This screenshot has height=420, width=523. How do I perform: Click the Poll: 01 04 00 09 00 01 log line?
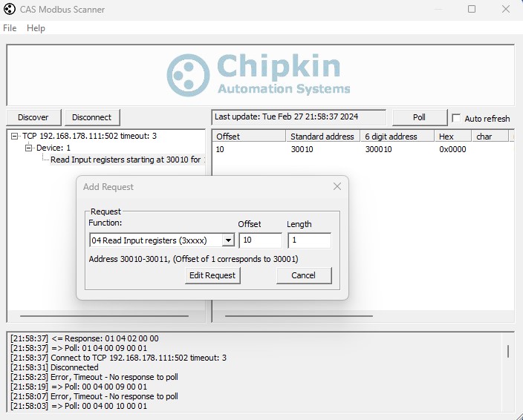tap(79, 348)
